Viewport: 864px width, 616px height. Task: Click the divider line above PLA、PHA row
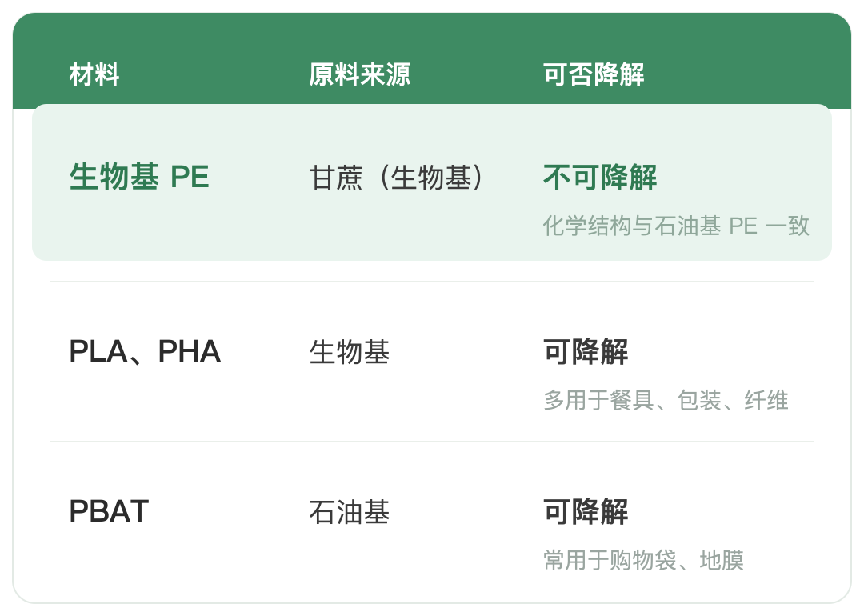pos(432,282)
